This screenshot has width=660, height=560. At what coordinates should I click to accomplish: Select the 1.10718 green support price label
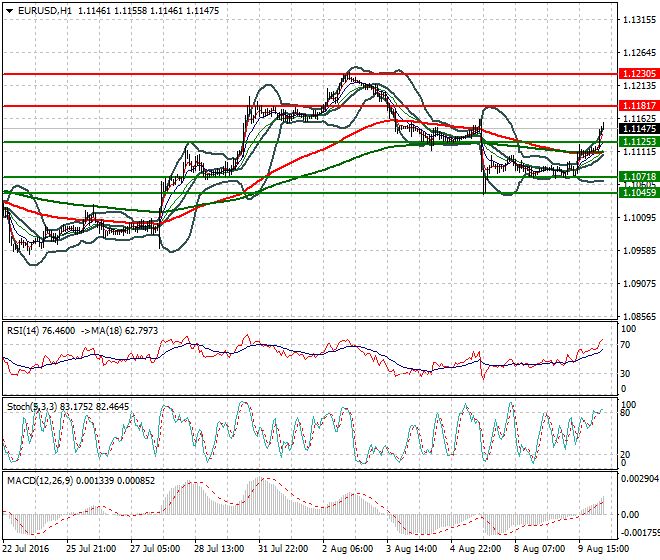(637, 177)
